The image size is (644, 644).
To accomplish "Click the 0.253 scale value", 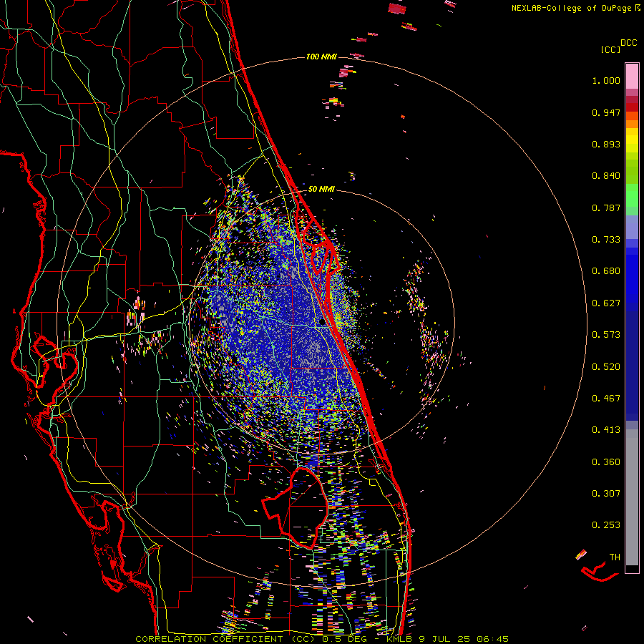I will click(606, 525).
